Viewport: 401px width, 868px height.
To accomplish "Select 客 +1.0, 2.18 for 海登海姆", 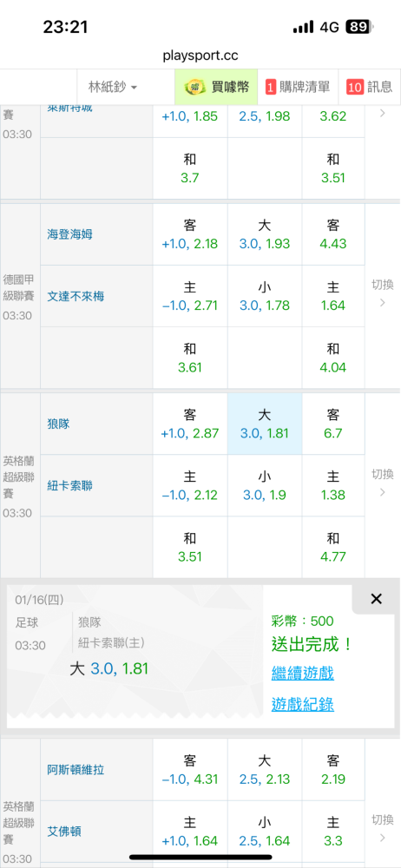I will (190, 234).
